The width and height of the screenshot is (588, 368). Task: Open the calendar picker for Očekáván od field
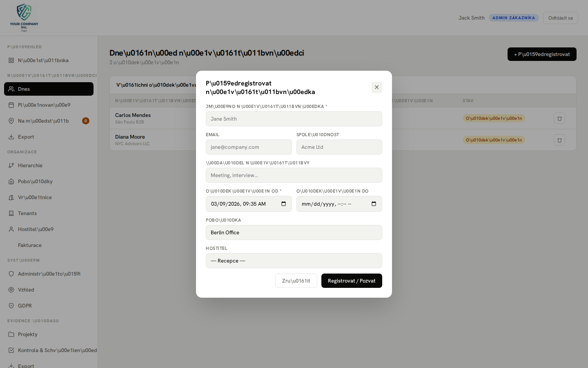click(x=283, y=204)
